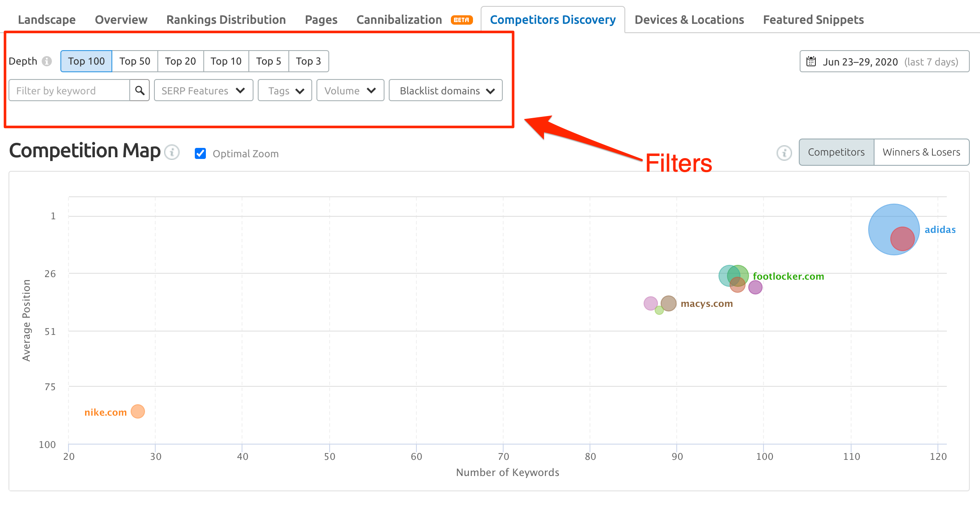Click the keyword search magnifier icon
980x510 pixels.
click(x=140, y=90)
